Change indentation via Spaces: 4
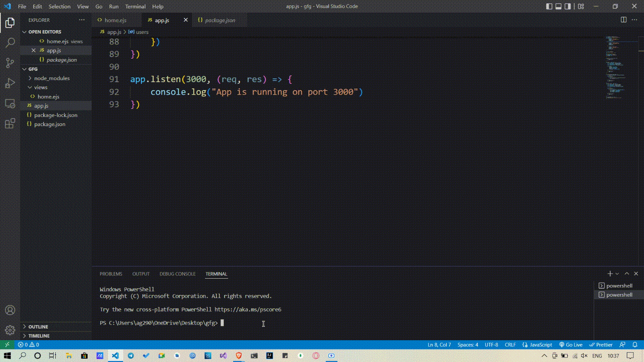This screenshot has height=362, width=644. point(467,344)
